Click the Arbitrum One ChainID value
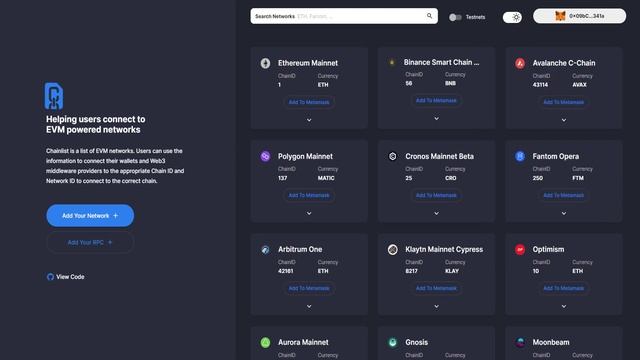Screen dimensions: 640x360 (x=285, y=271)
